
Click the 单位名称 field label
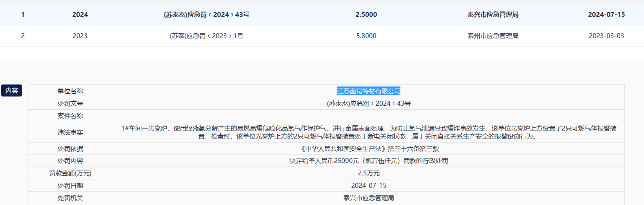click(70, 91)
